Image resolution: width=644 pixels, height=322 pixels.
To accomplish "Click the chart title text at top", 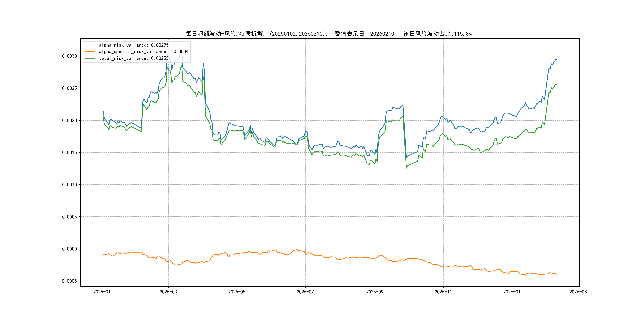I will click(x=328, y=34).
